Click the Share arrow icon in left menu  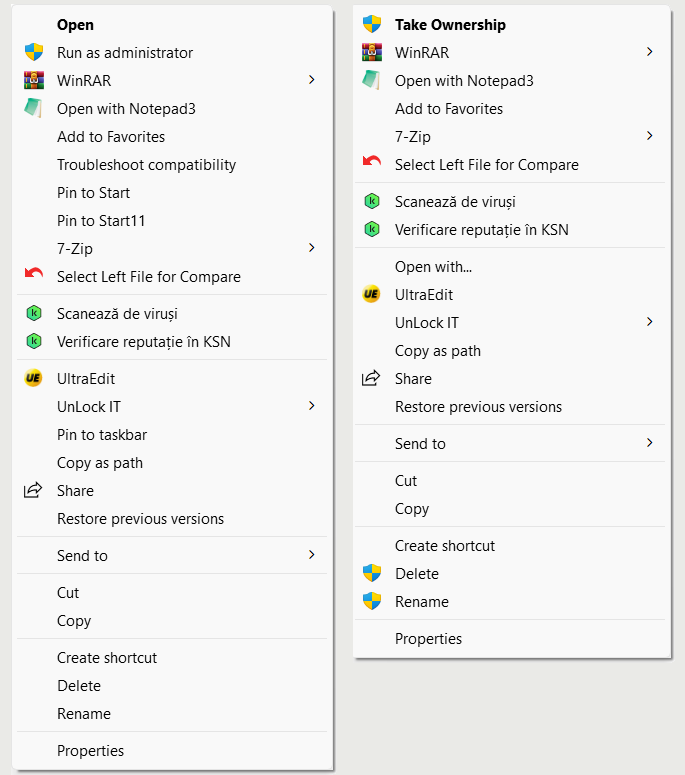coord(34,490)
